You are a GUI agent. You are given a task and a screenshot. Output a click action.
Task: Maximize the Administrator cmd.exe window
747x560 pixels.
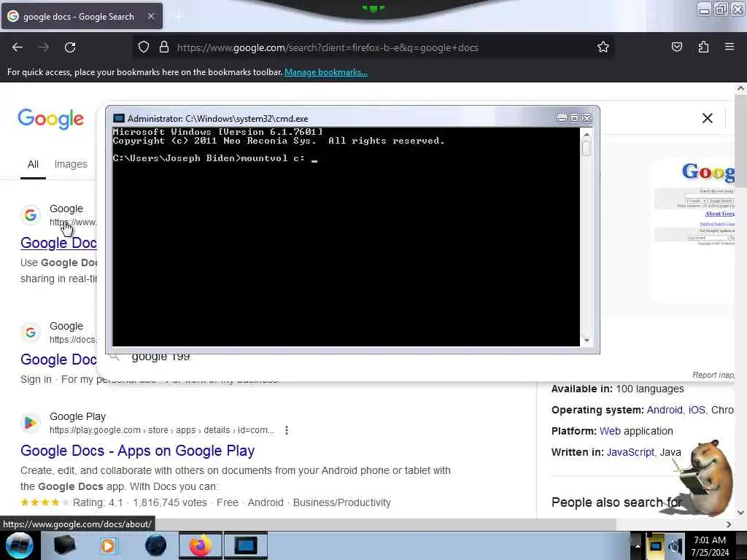(575, 119)
